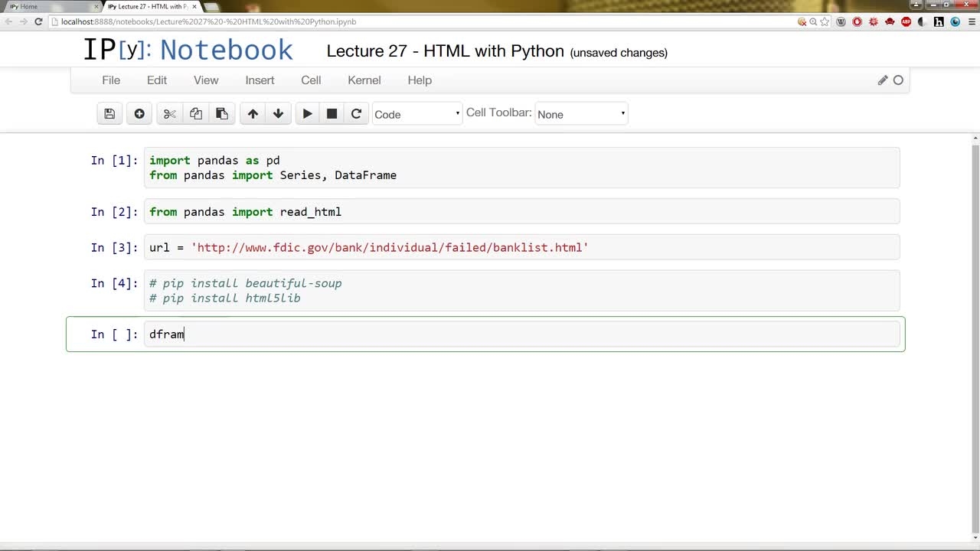The height and width of the screenshot is (551, 980).
Task: Run the current cell with the play button
Action: (x=307, y=114)
